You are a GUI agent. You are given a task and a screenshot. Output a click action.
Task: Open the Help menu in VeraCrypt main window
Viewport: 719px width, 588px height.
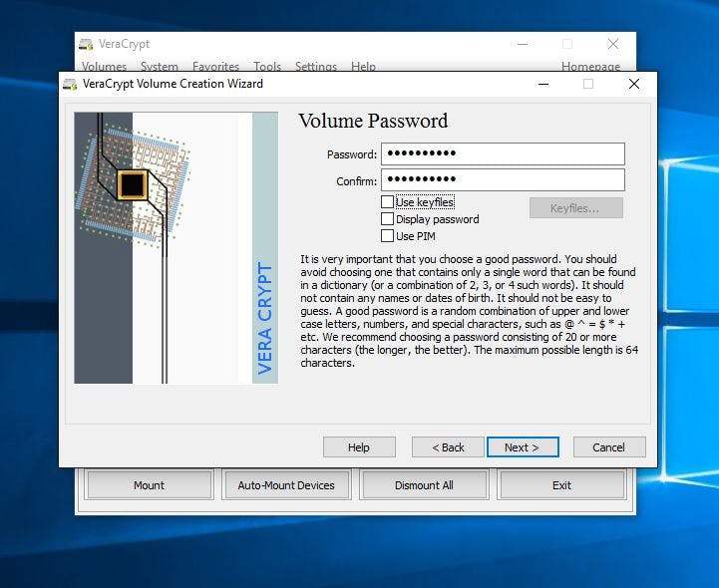tap(363, 67)
